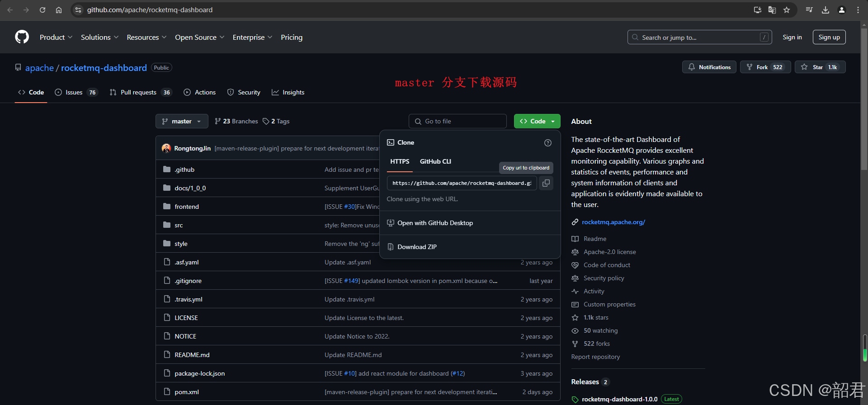
Task: Click the frontend folder icon
Action: tap(167, 207)
